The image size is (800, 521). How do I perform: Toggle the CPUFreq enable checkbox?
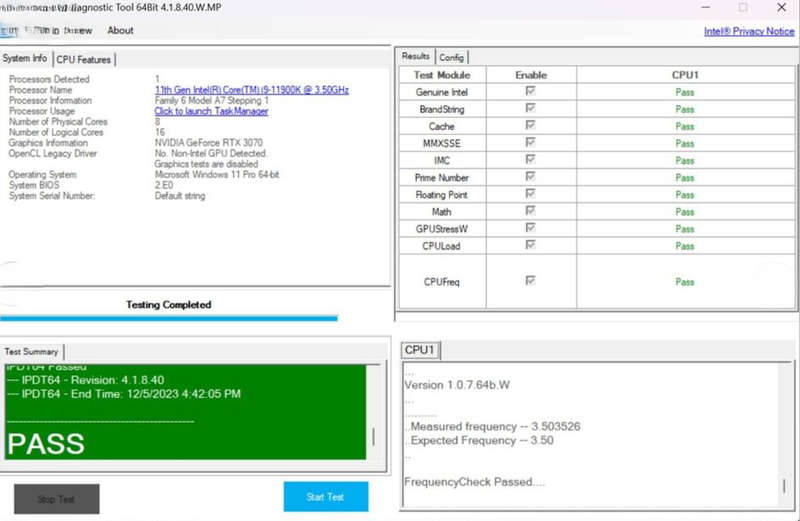tap(530, 281)
